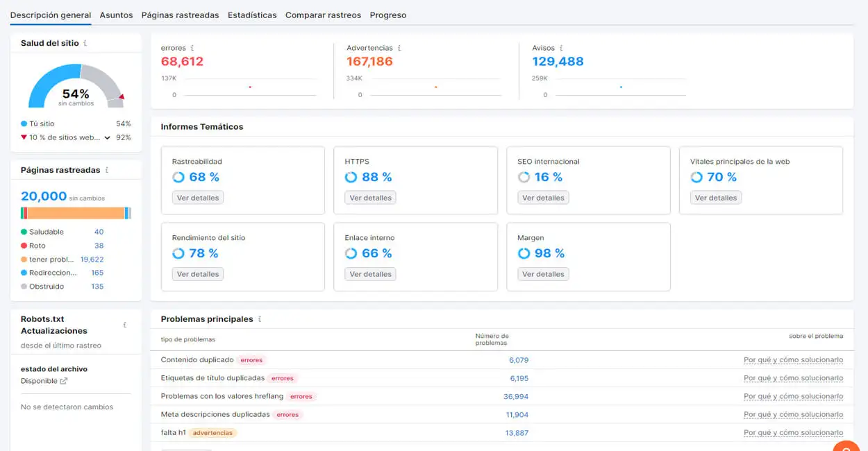Open the Roto pages count 38

(x=99, y=246)
